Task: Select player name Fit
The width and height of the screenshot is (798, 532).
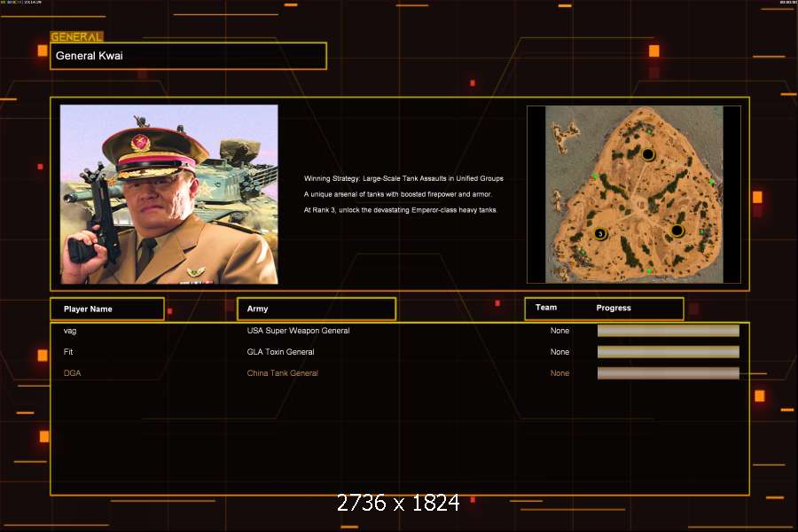Action: (68, 352)
